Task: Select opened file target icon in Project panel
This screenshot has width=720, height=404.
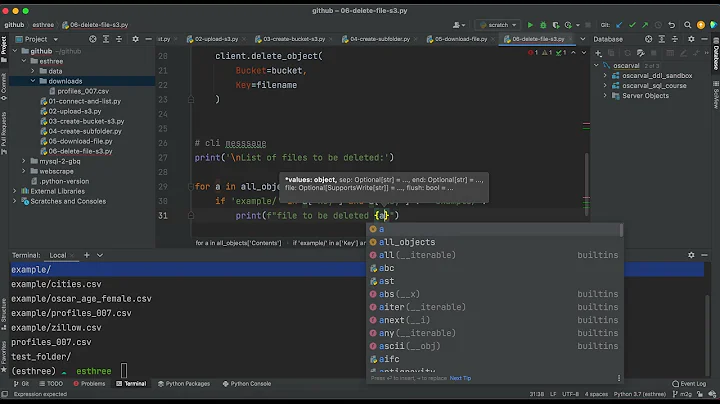Action: point(93,39)
